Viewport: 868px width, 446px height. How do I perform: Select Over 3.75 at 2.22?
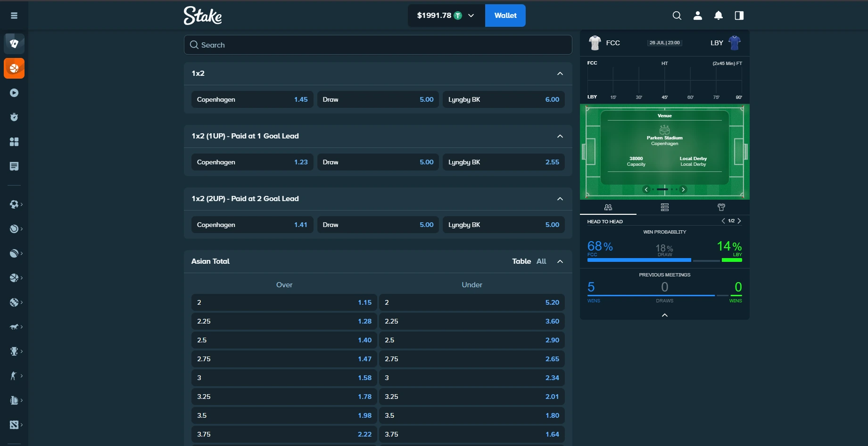284,434
